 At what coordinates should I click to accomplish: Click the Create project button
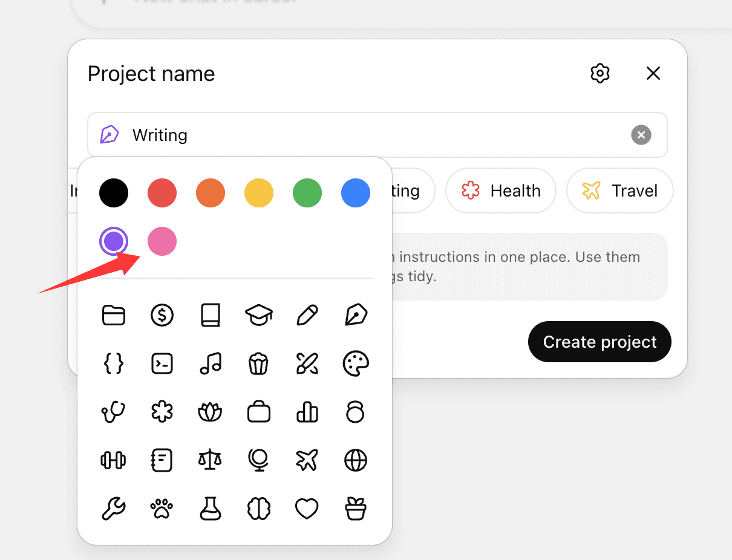600,342
